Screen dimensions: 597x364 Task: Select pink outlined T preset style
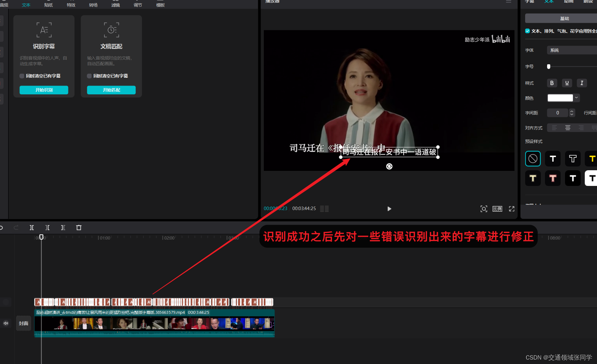[553, 178]
